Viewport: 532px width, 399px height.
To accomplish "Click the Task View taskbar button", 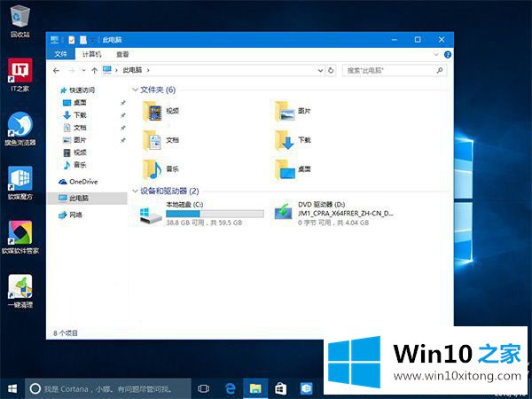I will tap(204, 388).
